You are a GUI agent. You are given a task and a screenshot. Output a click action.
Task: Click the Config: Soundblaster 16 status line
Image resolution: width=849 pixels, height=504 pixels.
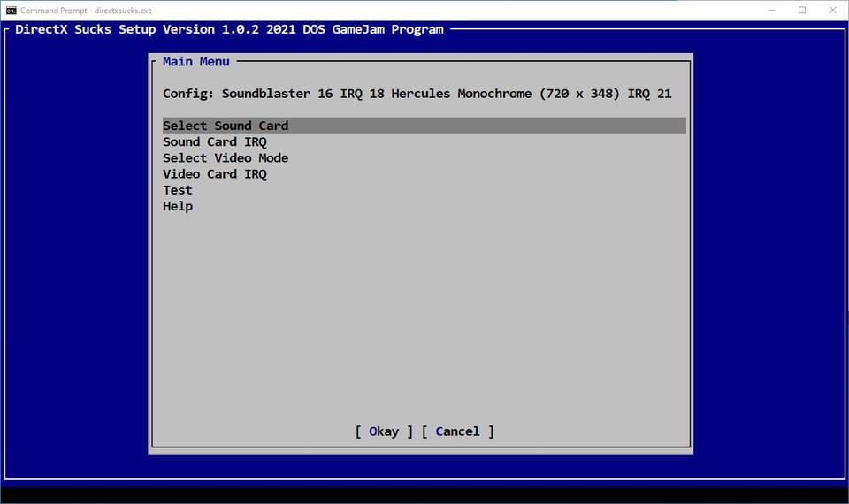[417, 94]
